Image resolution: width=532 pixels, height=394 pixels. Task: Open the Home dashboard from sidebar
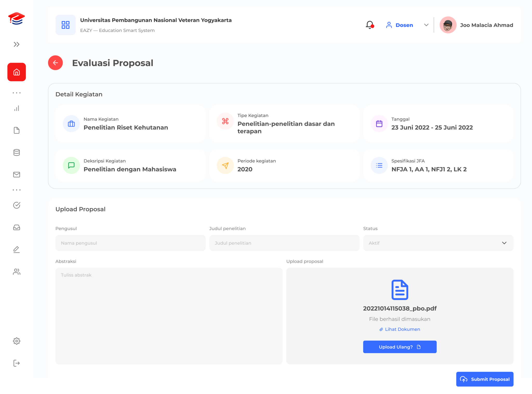[x=16, y=72]
